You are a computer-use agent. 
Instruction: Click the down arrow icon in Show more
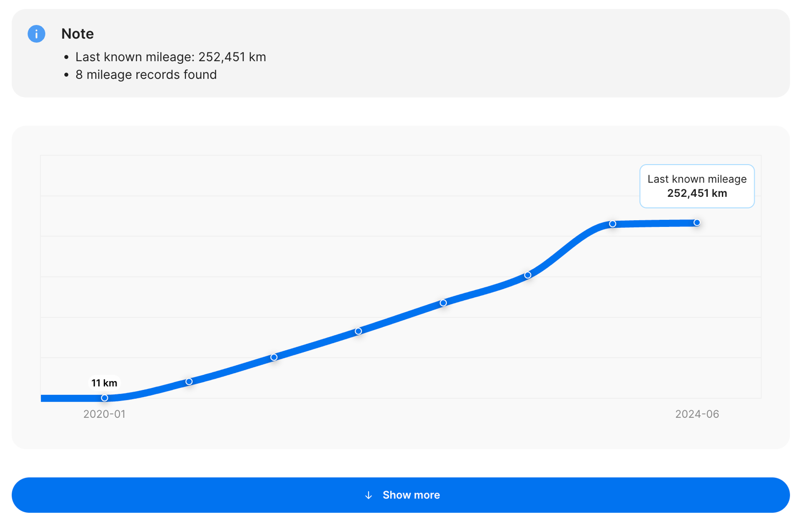368,495
